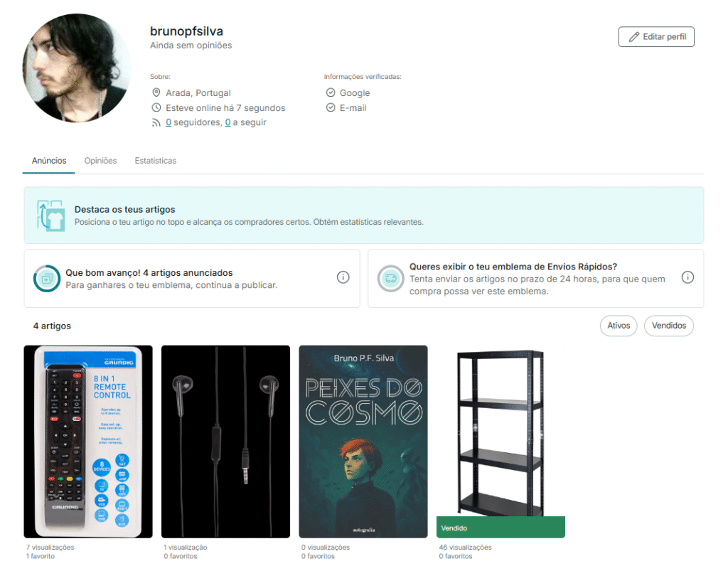Click the Editar perfil button
This screenshot has width=728, height=566.
click(x=656, y=37)
